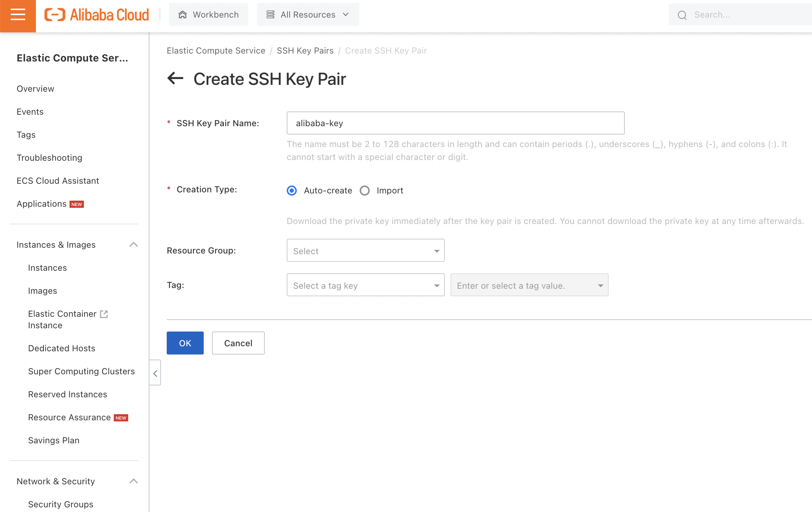Click the search magnifier icon
This screenshot has width=812, height=512.
(x=682, y=15)
